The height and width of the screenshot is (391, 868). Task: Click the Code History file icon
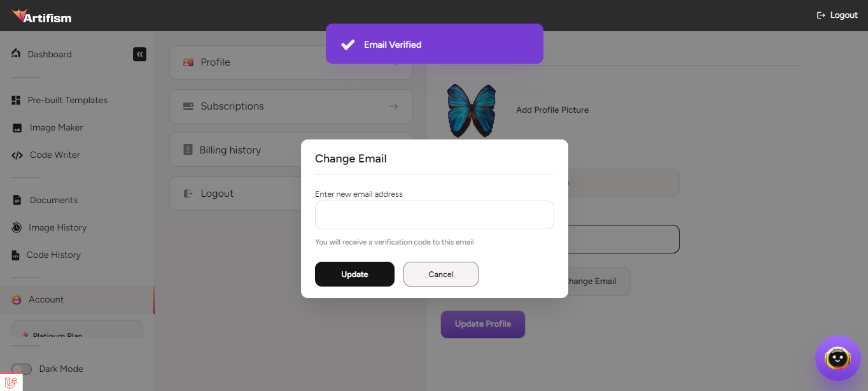pyautogui.click(x=16, y=255)
